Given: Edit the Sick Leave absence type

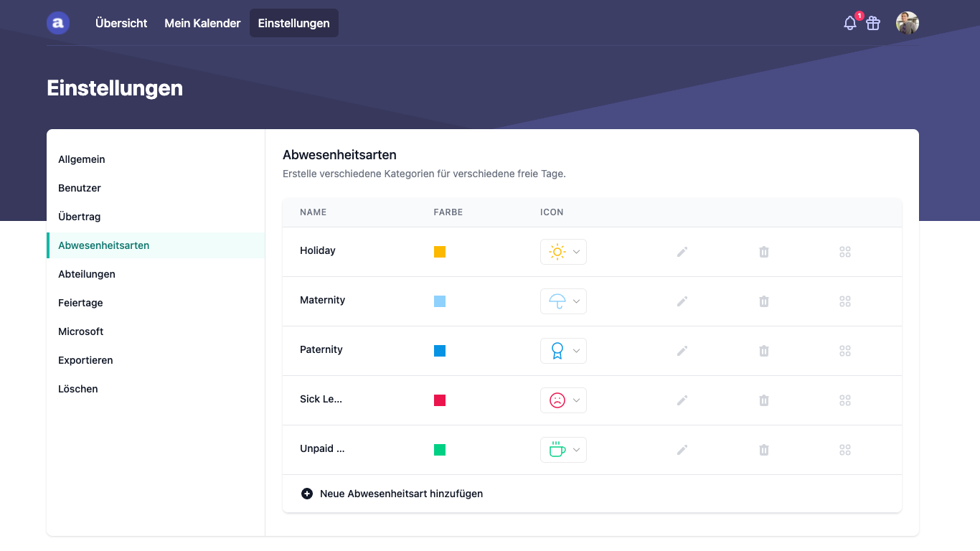Looking at the screenshot, I should coord(682,400).
